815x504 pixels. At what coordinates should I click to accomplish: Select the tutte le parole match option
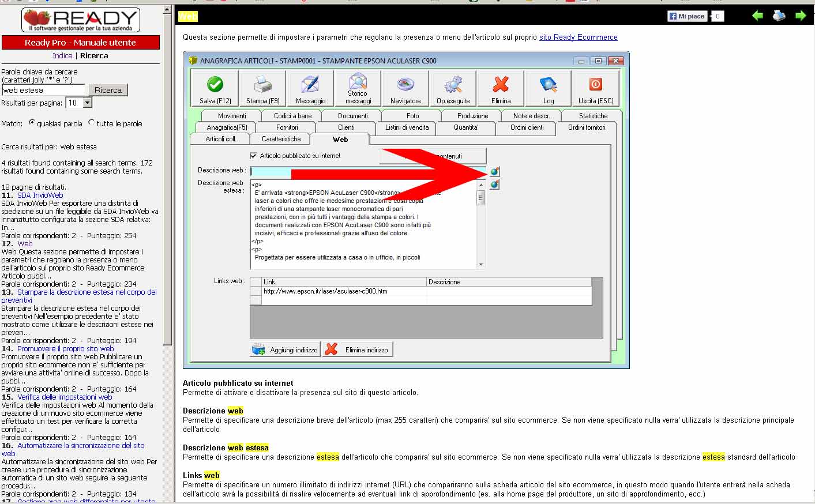(92, 122)
